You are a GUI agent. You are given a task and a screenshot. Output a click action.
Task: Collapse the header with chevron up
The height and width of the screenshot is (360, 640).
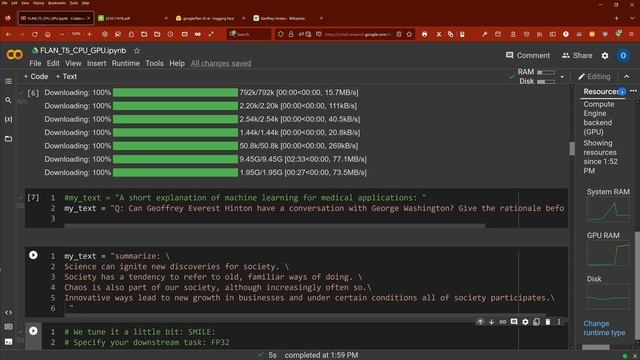pyautogui.click(x=627, y=76)
